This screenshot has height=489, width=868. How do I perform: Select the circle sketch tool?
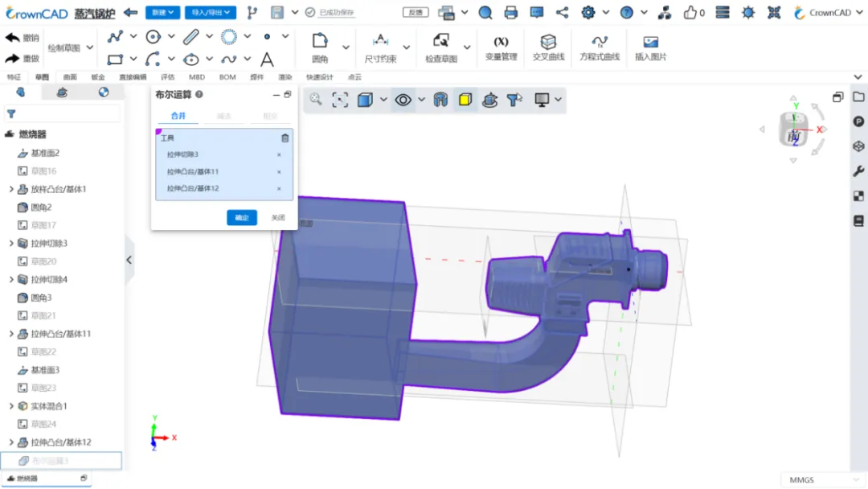point(154,36)
